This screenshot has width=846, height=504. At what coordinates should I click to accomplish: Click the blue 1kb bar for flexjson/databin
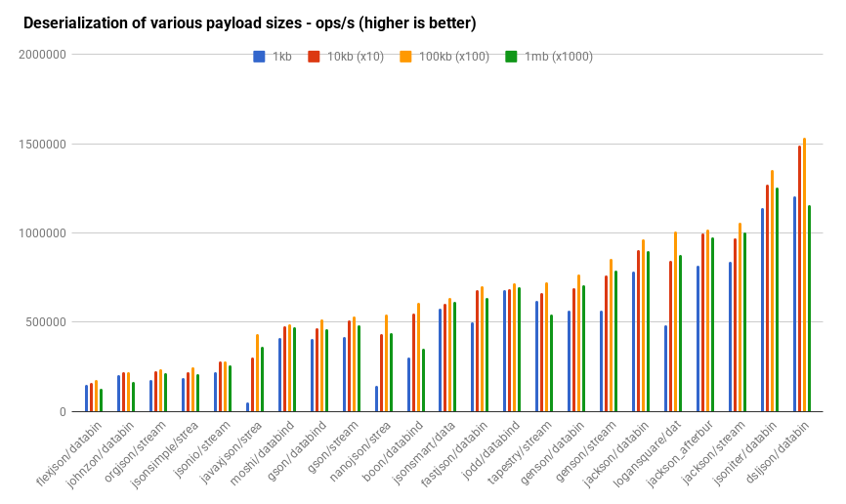pos(86,399)
